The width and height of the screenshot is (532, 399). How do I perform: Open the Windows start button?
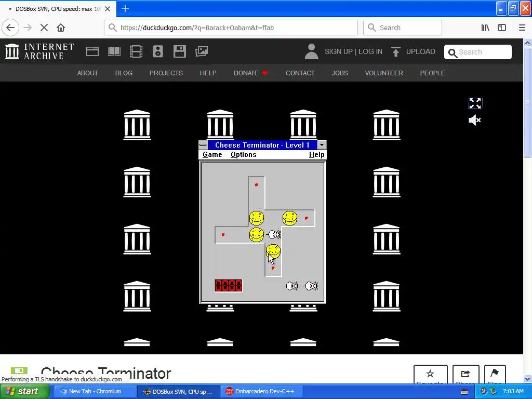pos(24,391)
